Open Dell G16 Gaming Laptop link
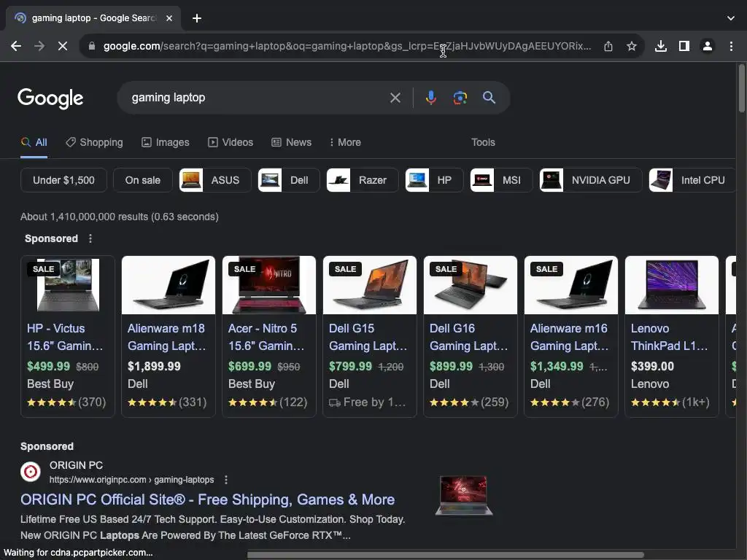Screen dimensions: 747x560 pyautogui.click(x=469, y=337)
